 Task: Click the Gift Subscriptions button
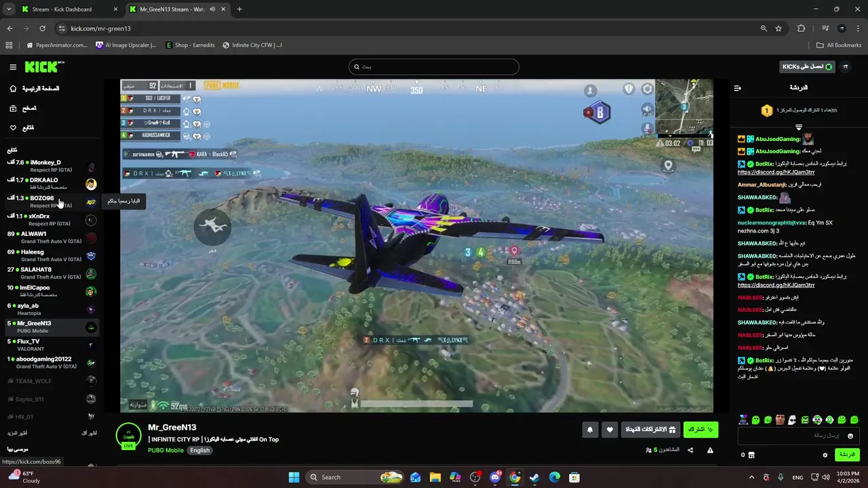[x=650, y=430]
